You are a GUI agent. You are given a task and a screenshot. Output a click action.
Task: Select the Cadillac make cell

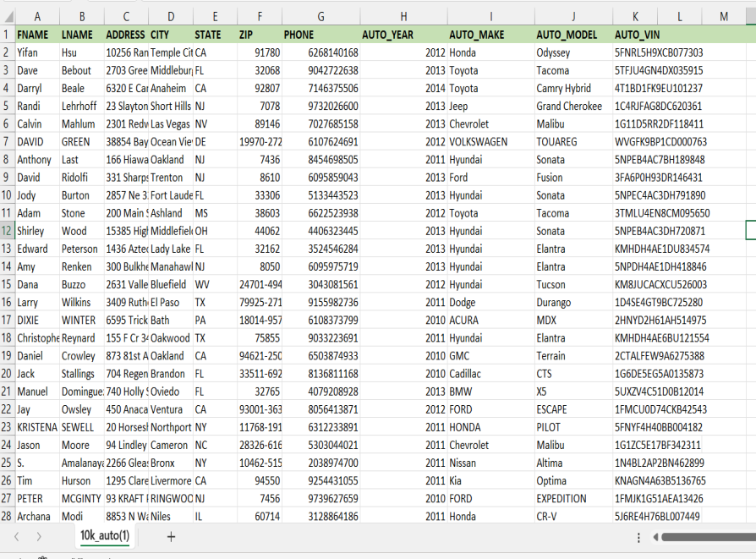click(490, 374)
